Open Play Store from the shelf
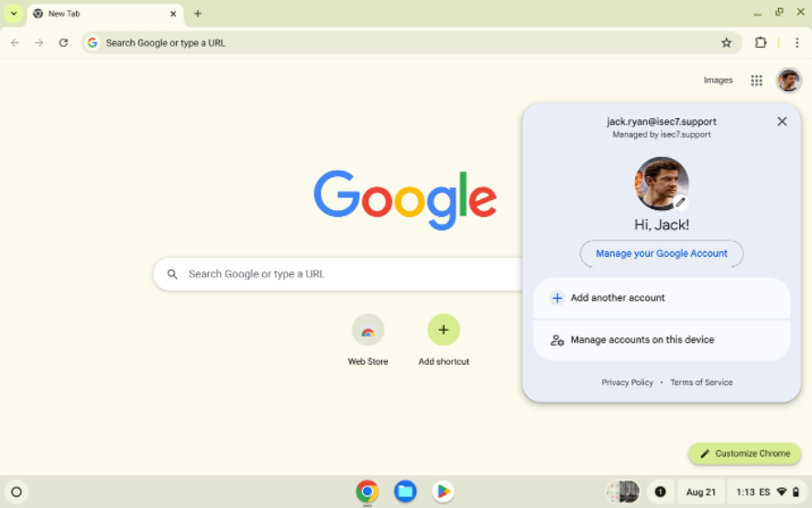812x508 pixels. point(444,491)
